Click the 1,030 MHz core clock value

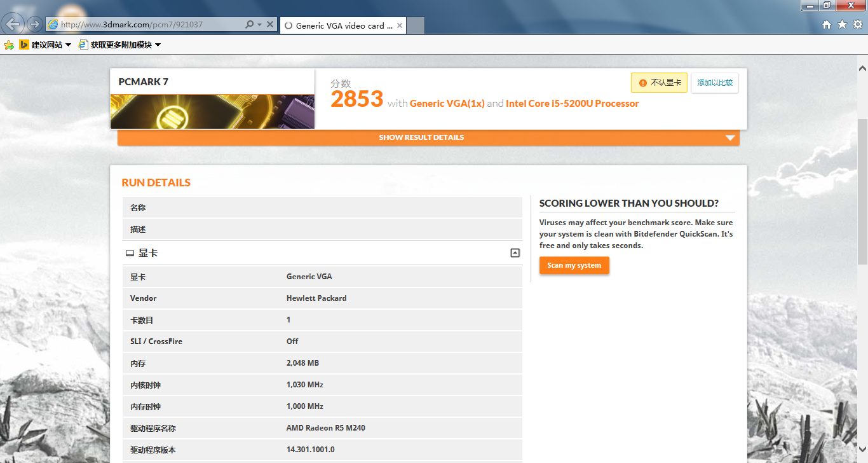[x=305, y=385]
